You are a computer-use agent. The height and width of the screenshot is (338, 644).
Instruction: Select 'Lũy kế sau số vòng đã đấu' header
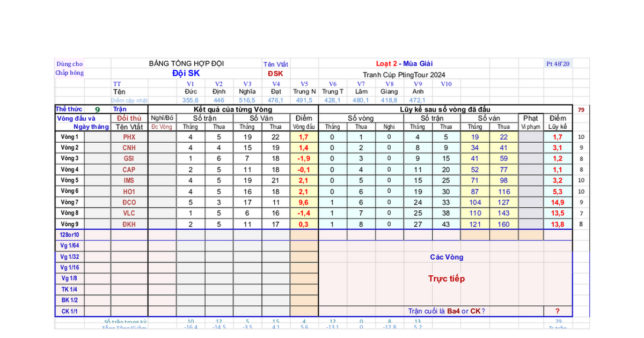coord(446,109)
